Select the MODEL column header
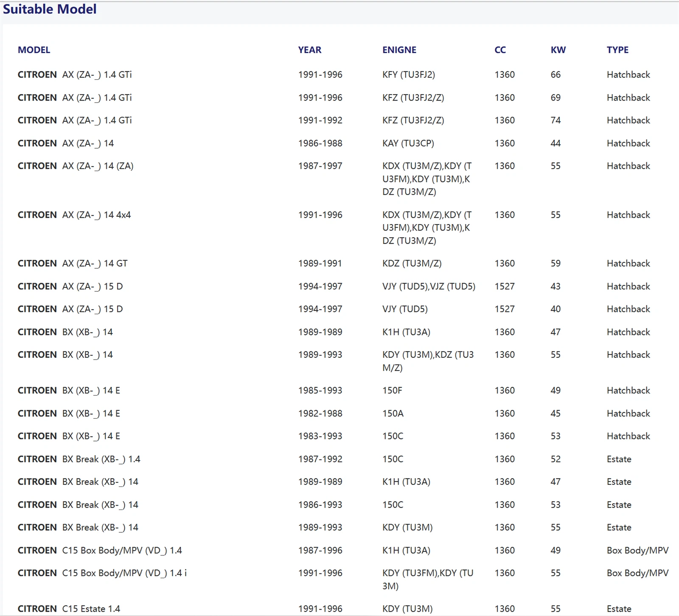This screenshot has width=679, height=616. point(34,50)
